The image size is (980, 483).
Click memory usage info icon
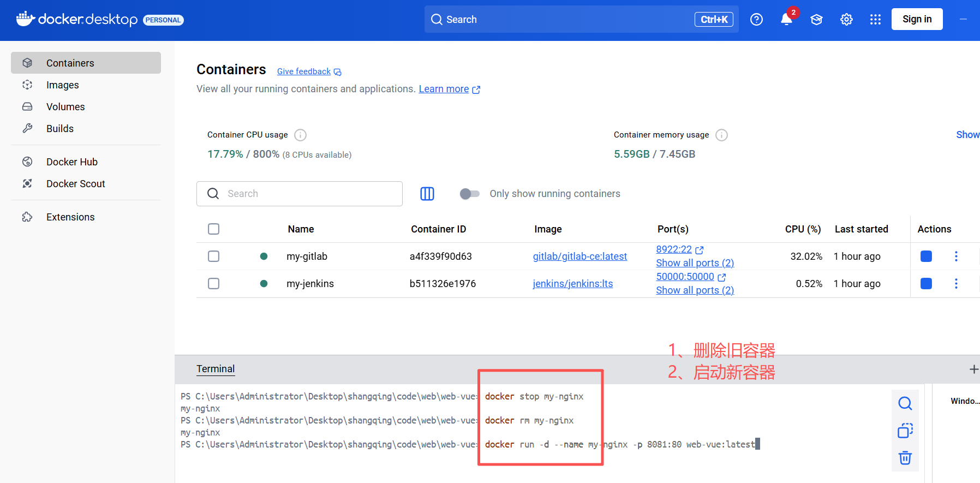coord(721,135)
